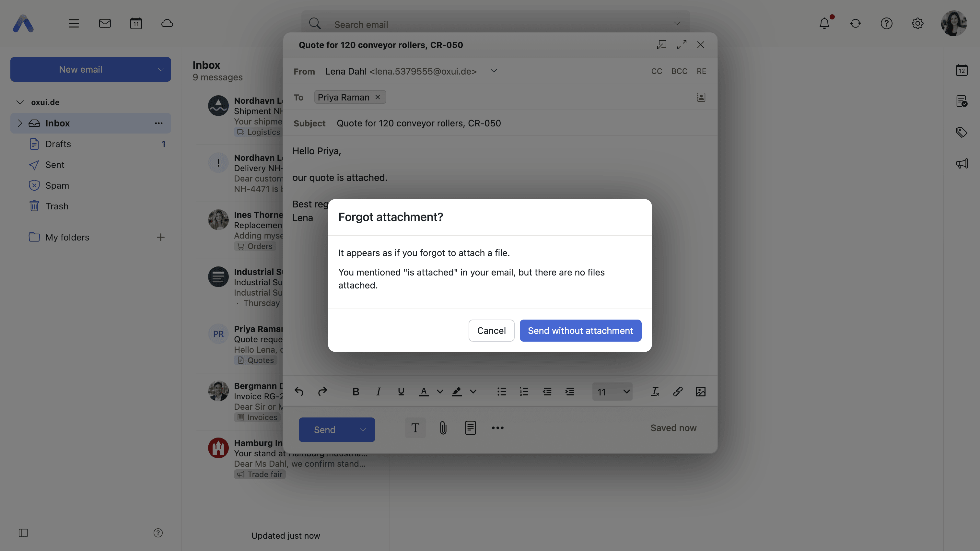This screenshot has width=980, height=551.
Task: Insert a numbered list
Action: pos(524,391)
